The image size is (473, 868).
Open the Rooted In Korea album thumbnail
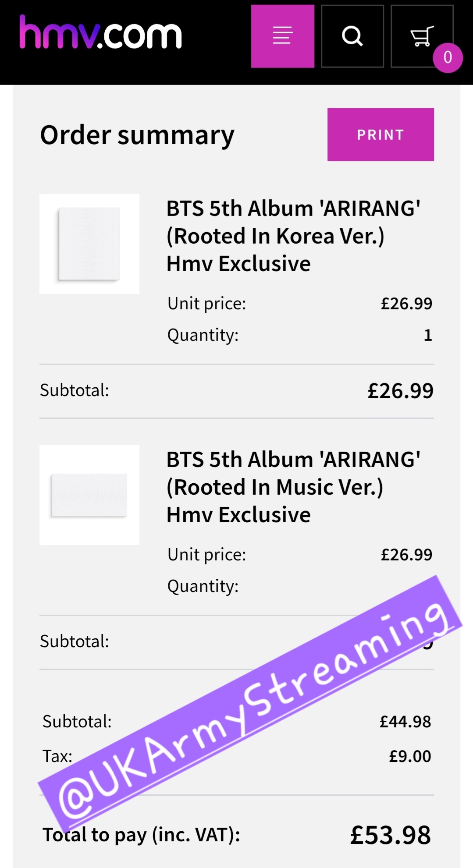[89, 244]
